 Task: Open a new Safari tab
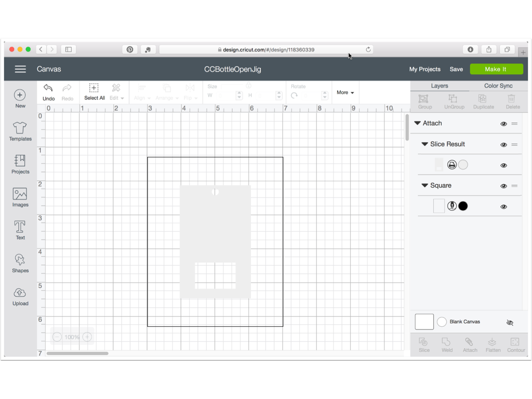coord(523,52)
